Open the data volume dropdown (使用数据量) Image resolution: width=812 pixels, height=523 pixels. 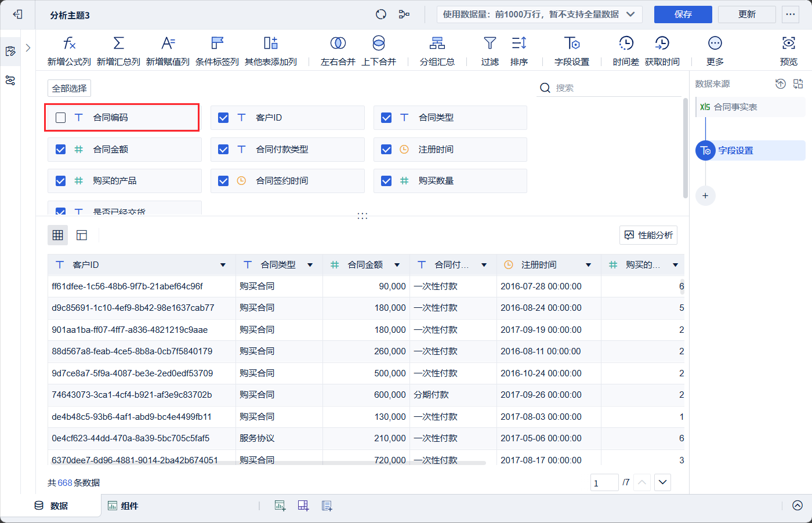click(x=539, y=14)
